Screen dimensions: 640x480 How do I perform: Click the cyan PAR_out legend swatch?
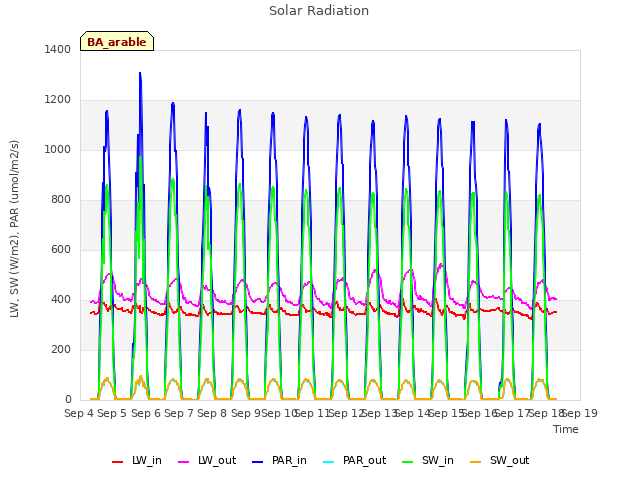329,462
